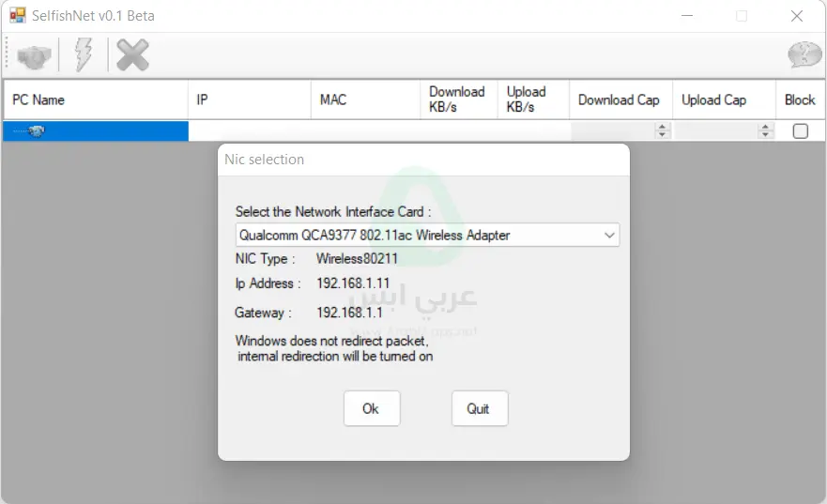This screenshot has height=504, width=827.
Task: Select the network device icon in first row
Action: (36, 131)
